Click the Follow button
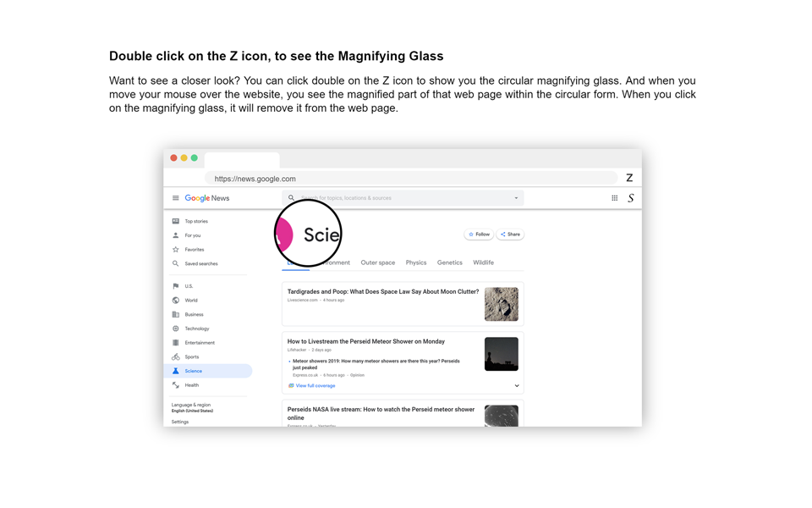The width and height of the screenshot is (812, 508). point(479,235)
